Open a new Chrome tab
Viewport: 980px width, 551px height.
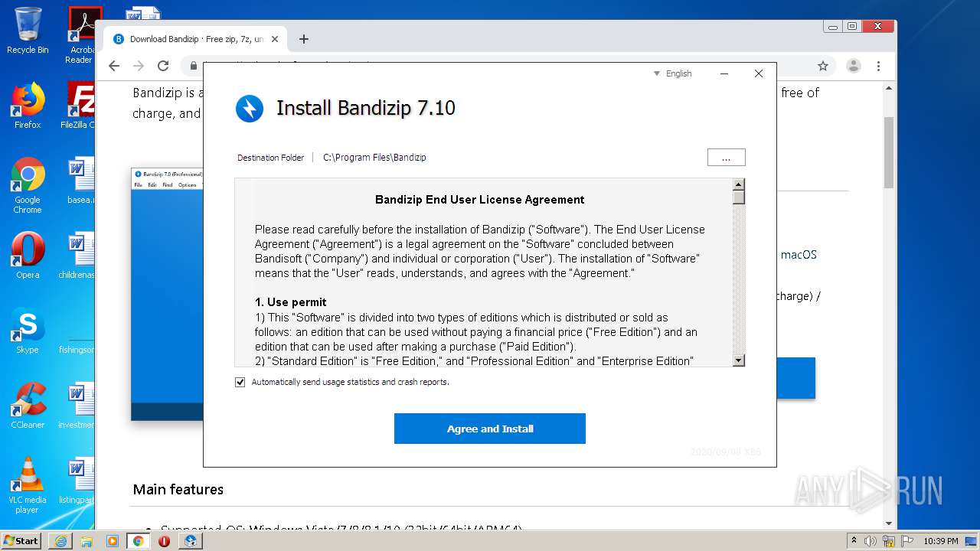[x=304, y=39]
